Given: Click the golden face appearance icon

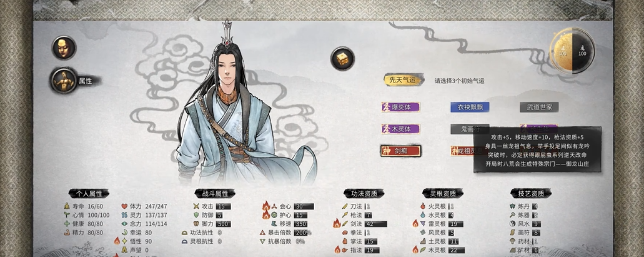Looking at the screenshot, I should (x=64, y=48).
